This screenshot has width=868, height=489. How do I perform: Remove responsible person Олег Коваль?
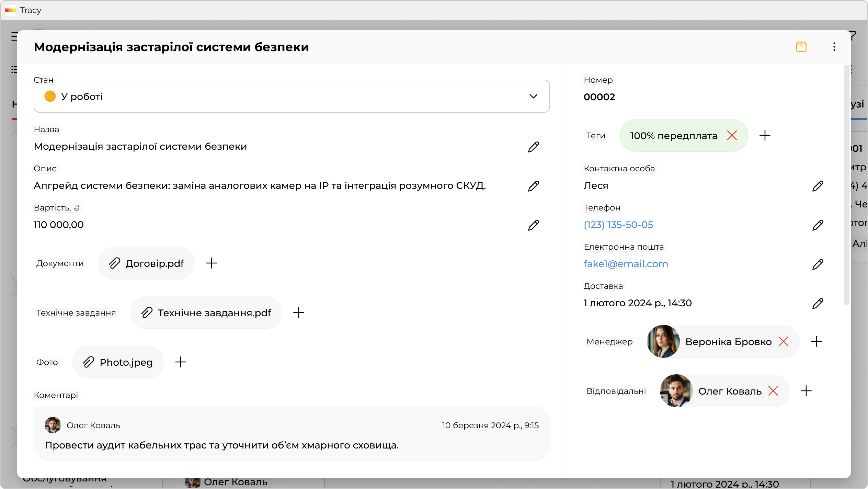tap(773, 391)
